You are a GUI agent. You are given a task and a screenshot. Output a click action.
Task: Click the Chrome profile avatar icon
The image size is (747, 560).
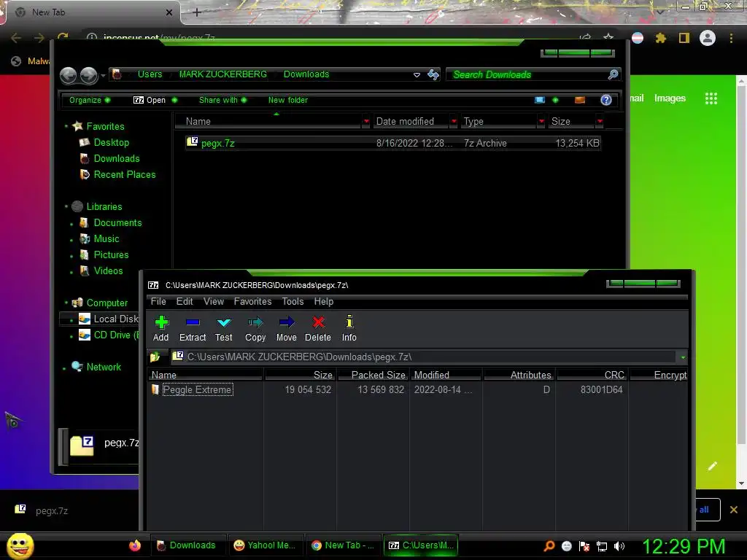(x=708, y=38)
